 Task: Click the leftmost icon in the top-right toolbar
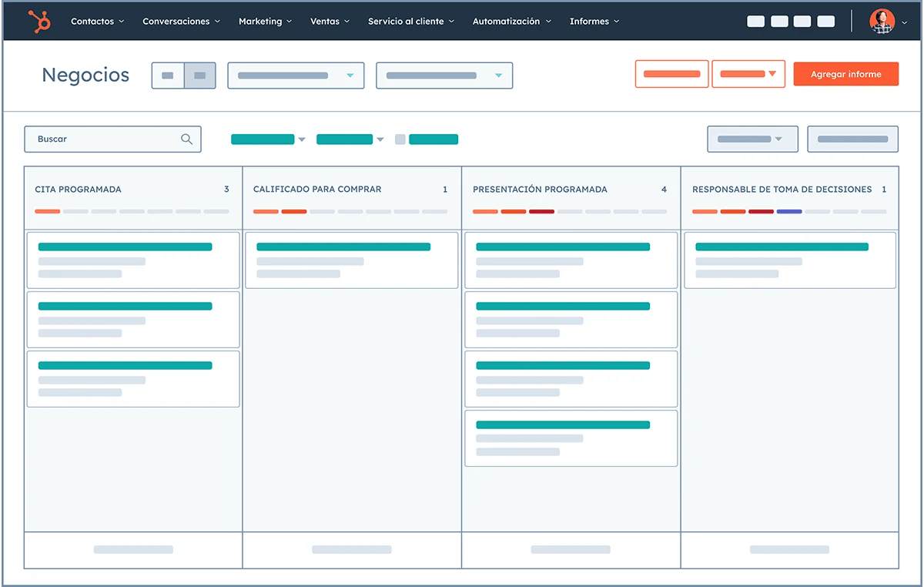tap(755, 21)
